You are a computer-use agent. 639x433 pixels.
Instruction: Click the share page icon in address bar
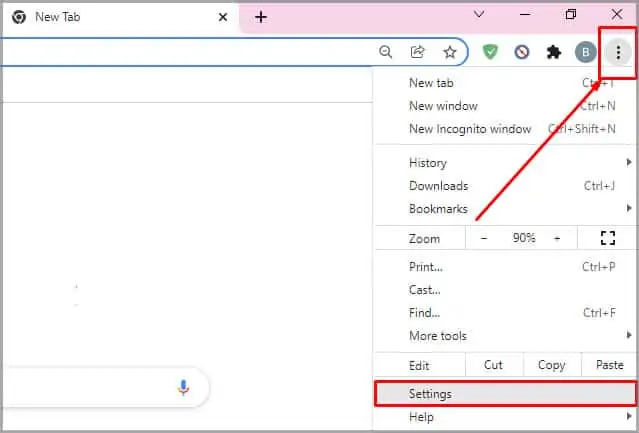click(418, 52)
